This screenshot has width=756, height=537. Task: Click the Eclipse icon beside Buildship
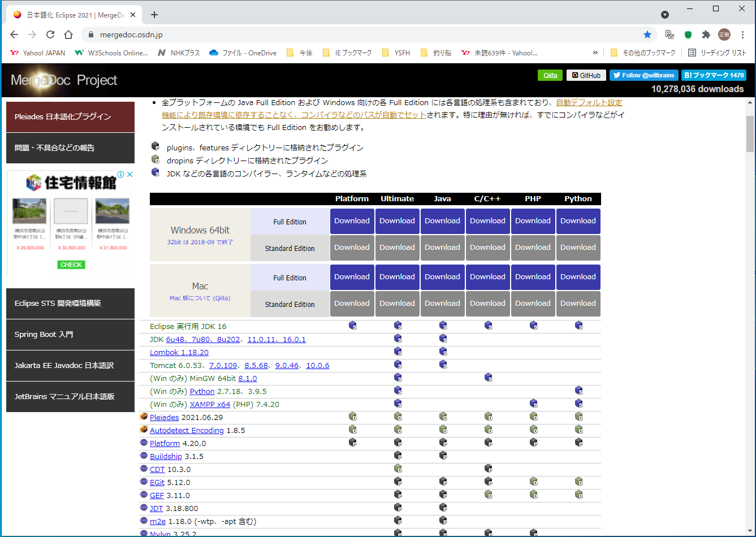144,456
